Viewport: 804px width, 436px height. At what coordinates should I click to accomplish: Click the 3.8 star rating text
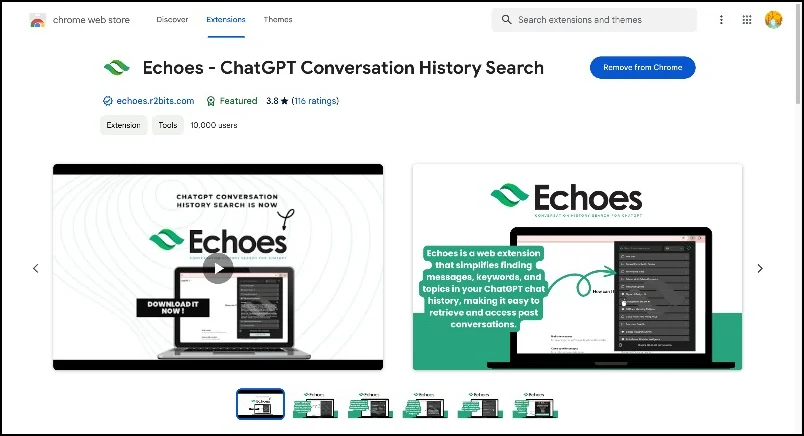277,101
